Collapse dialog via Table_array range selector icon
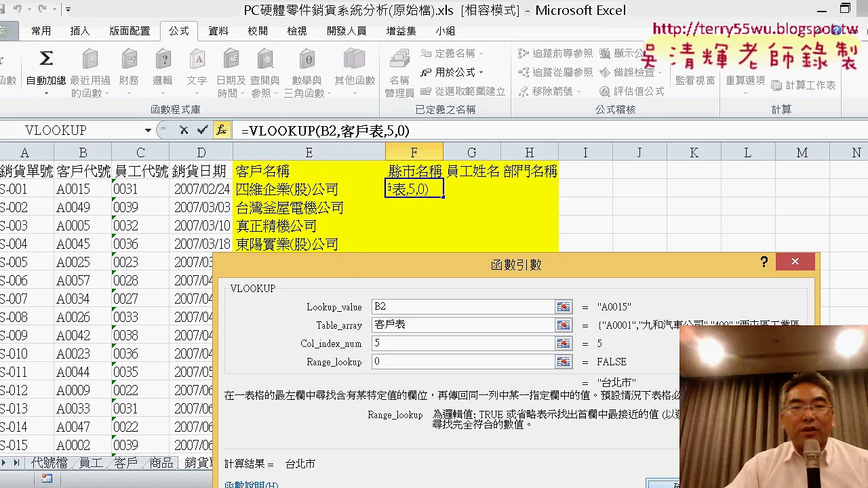Image resolution: width=868 pixels, height=488 pixels. [x=564, y=325]
